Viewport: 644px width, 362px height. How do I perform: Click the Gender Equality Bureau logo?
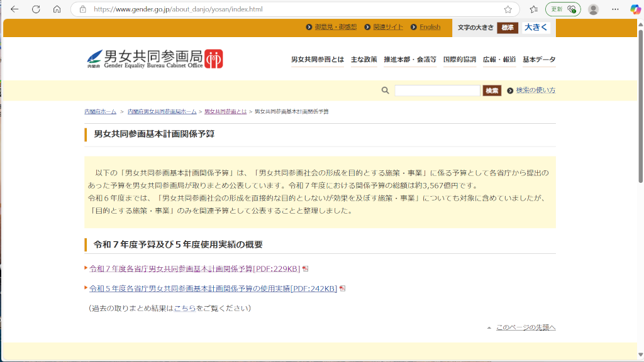click(155, 59)
